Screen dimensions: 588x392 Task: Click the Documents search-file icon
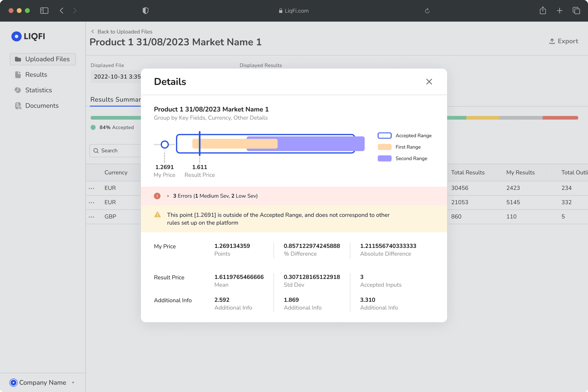(x=18, y=106)
